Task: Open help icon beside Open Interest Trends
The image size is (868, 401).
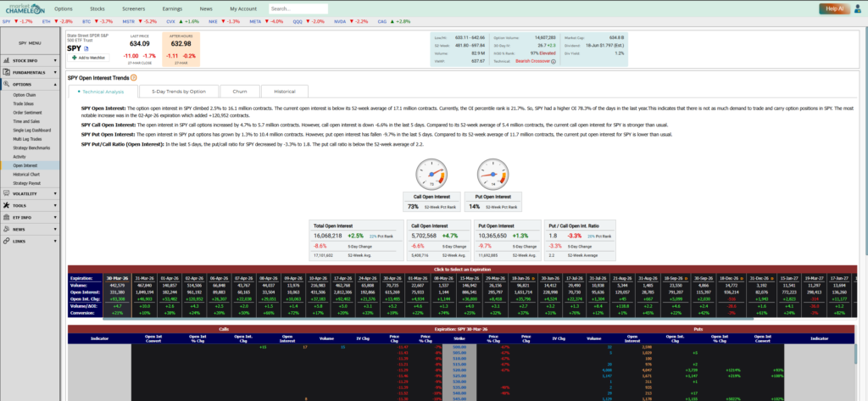Action: tap(133, 77)
